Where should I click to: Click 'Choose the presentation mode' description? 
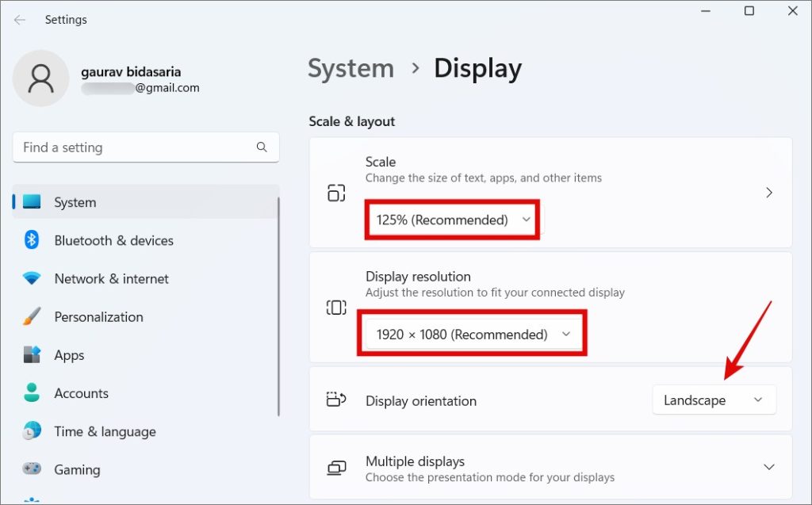tap(490, 477)
